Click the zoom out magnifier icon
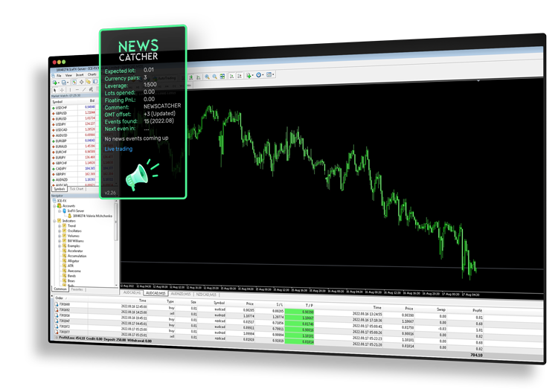Viewport: 558px width, 392px height. coord(215,76)
